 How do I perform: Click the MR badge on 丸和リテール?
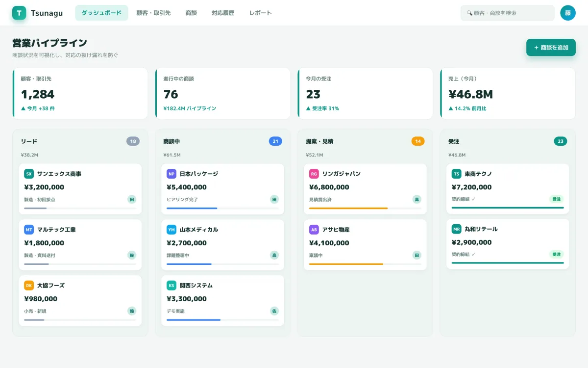457,229
